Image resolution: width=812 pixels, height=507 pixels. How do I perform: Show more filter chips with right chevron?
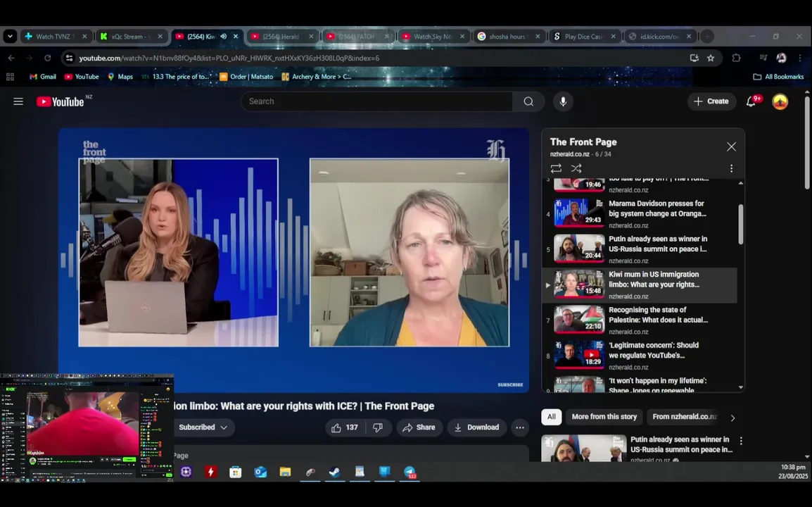coord(732,418)
